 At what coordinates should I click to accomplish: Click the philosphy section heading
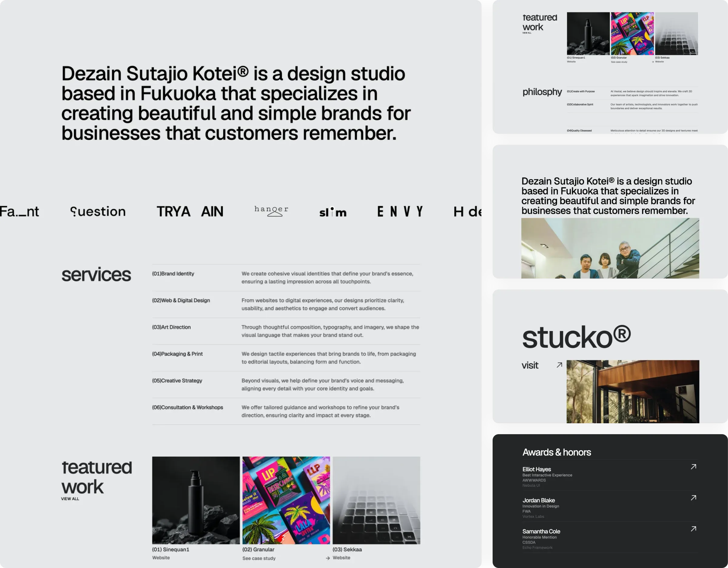[x=542, y=92]
